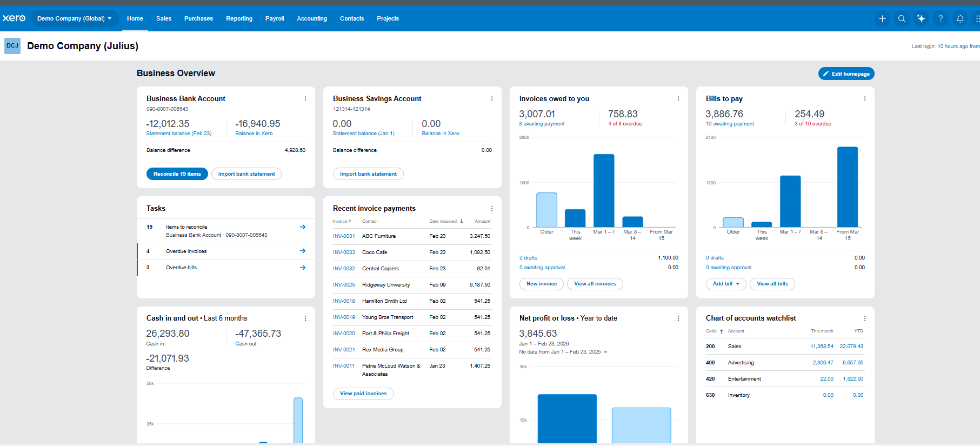Open Recent invoice payments options menu

pyautogui.click(x=492, y=209)
